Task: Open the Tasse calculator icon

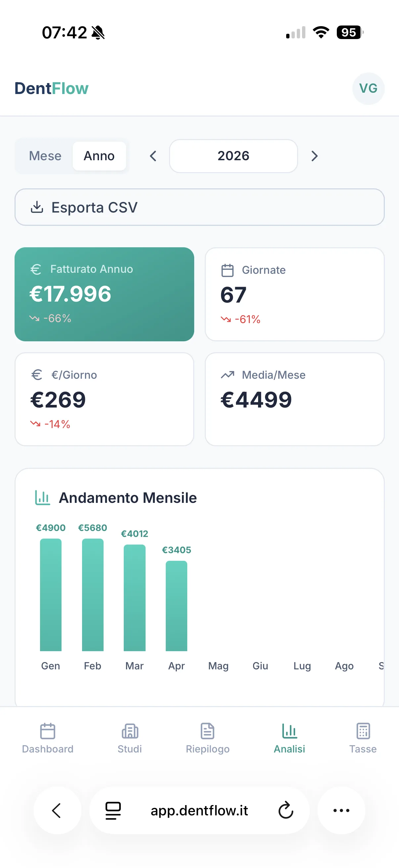Action: pos(363,731)
